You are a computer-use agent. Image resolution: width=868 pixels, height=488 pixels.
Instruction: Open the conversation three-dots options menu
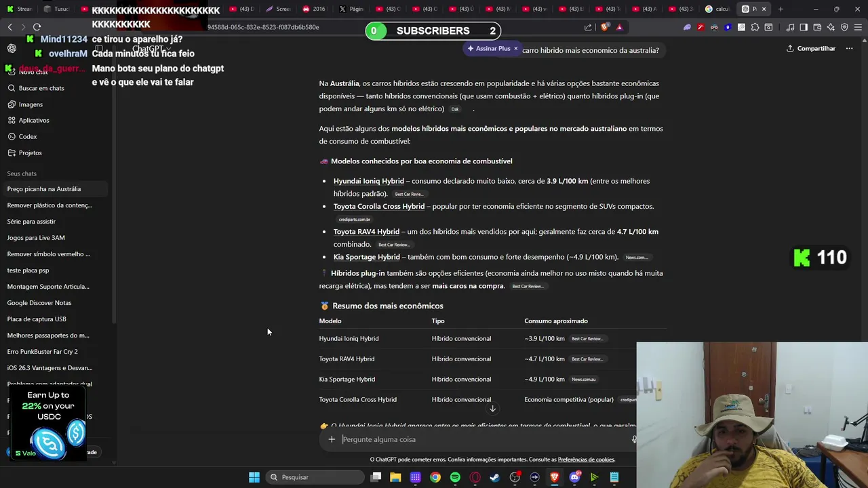coord(849,49)
